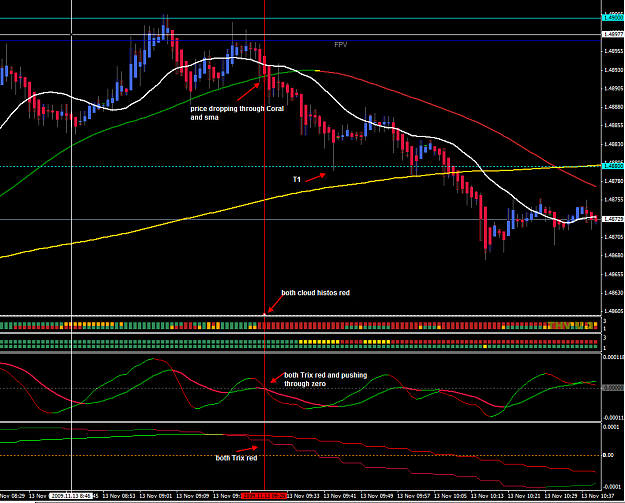Click the 13 Nov 09:41 time label

pos(340,496)
